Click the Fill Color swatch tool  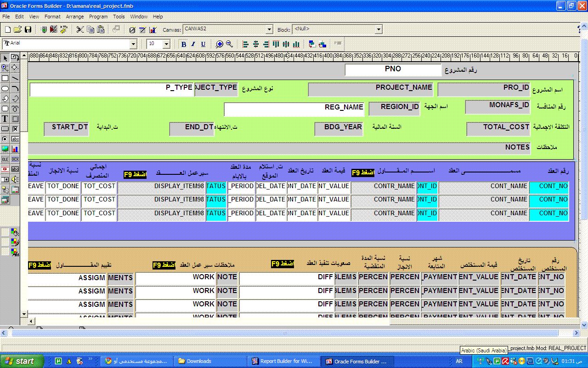[x=15, y=233]
